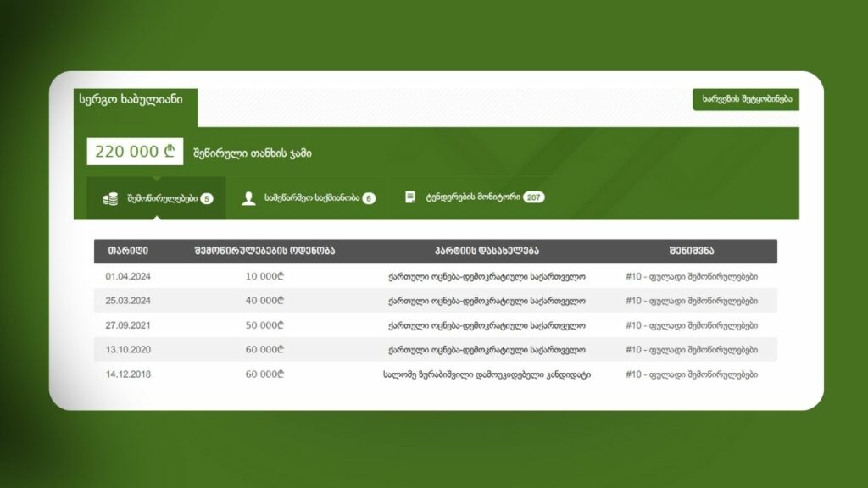868x488 pixels.
Task: Open party name in the 27.09.2021 row
Action: pyautogui.click(x=486, y=325)
